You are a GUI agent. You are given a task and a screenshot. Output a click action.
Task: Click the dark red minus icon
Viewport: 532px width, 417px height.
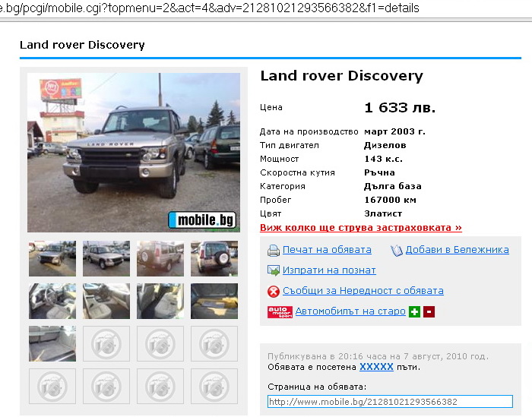429,312
